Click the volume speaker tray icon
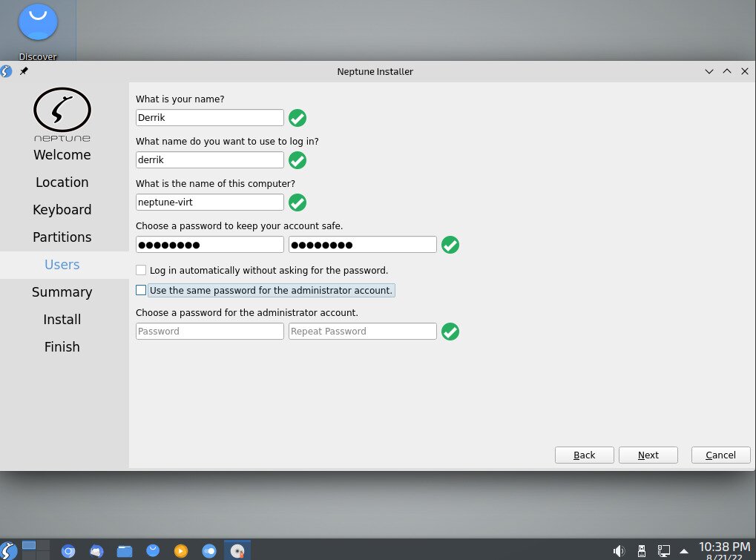This screenshot has height=560, width=756. pos(619,550)
